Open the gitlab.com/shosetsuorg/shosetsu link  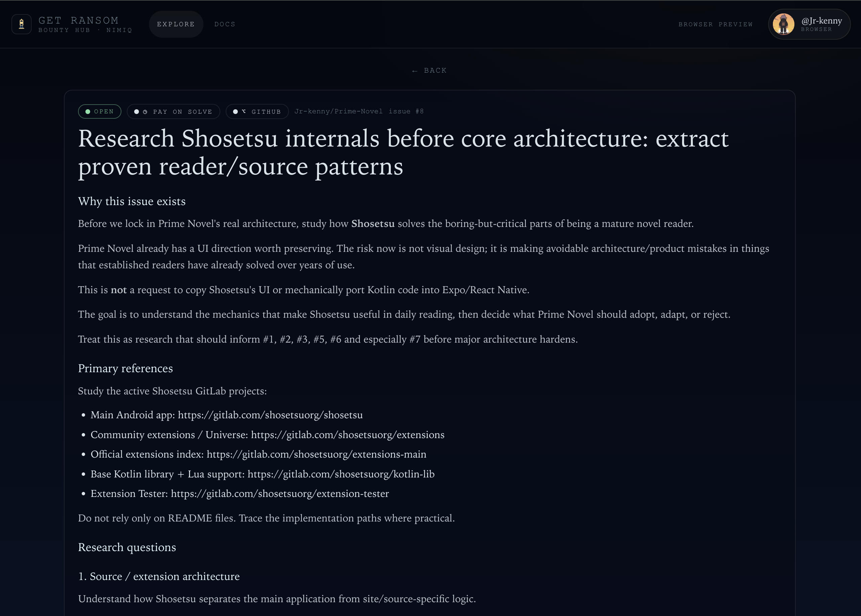point(270,415)
